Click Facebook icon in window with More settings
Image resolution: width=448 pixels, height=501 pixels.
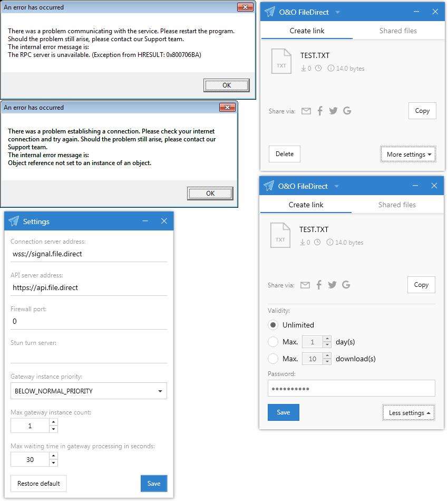320,111
